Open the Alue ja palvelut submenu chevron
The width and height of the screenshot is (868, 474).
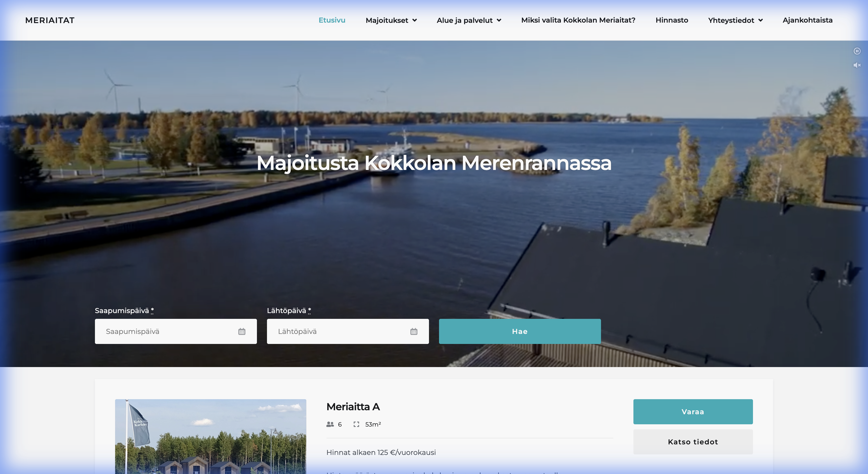tap(499, 20)
